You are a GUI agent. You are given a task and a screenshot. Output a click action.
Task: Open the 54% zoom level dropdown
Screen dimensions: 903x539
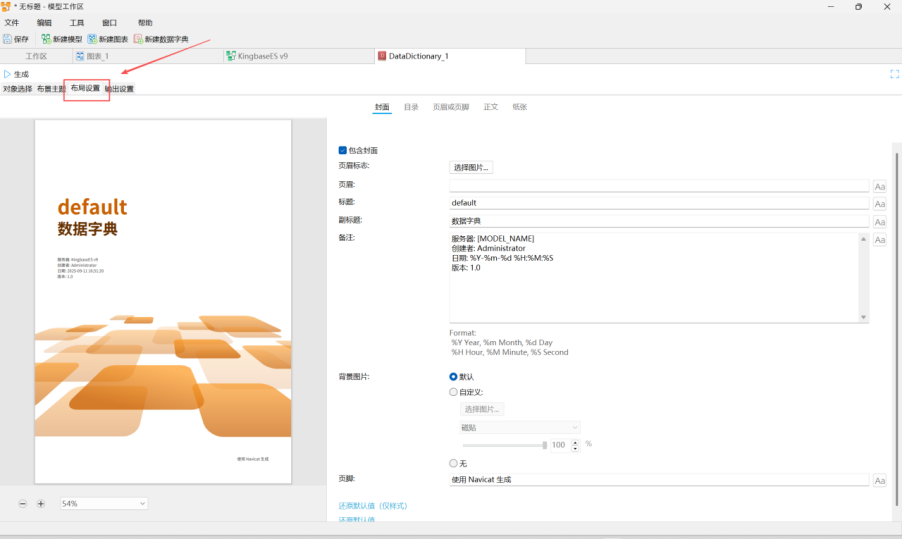103,503
